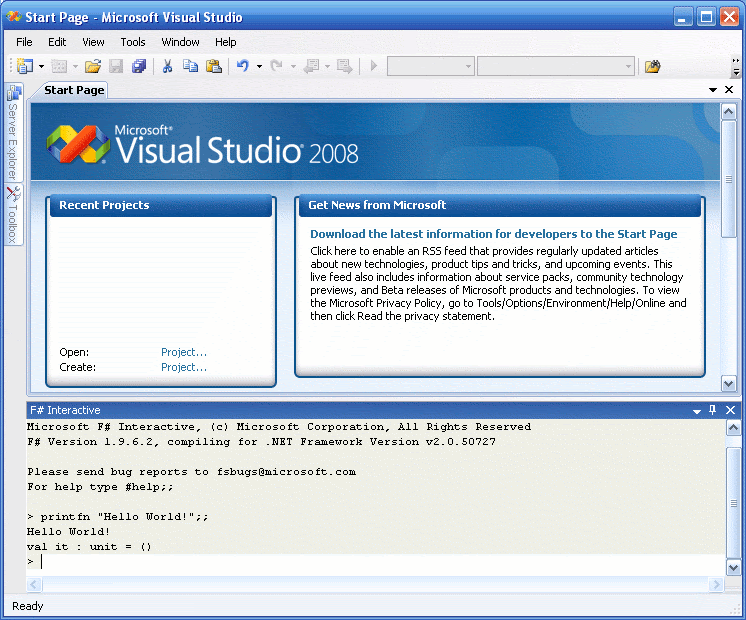Click the Add New Item toolbar icon
Viewport: 746px width, 620px height.
[59, 66]
